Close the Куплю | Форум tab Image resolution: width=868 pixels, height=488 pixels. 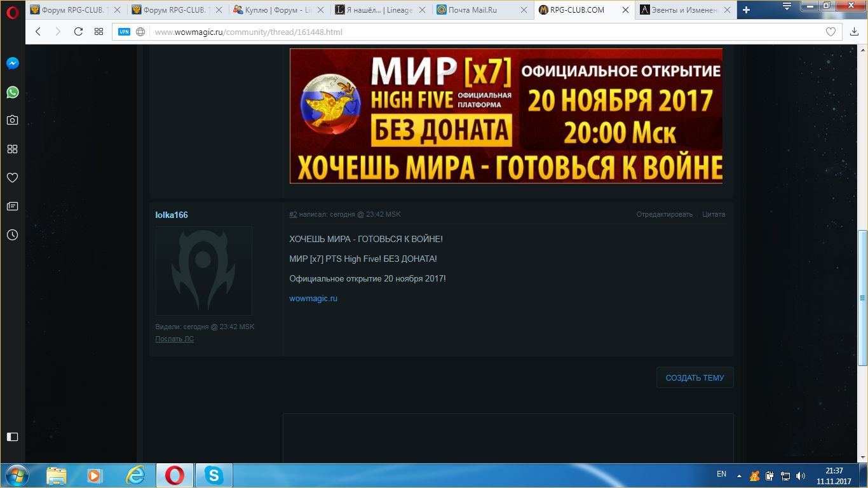click(x=320, y=10)
